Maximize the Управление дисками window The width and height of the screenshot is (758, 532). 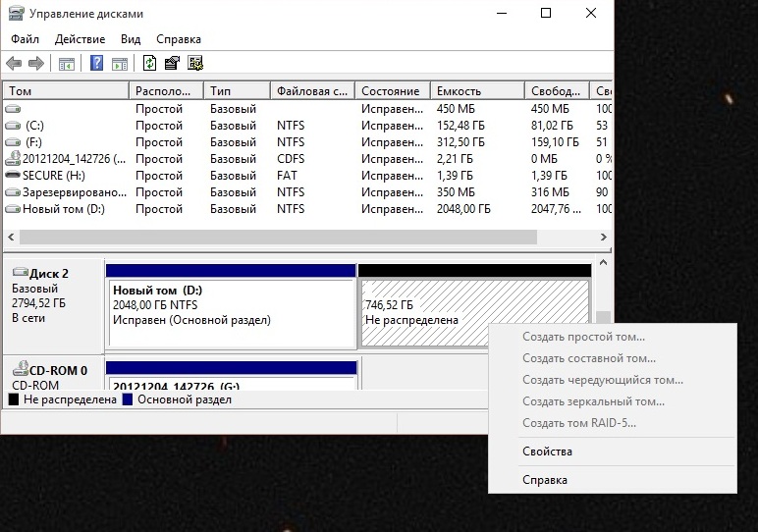546,13
